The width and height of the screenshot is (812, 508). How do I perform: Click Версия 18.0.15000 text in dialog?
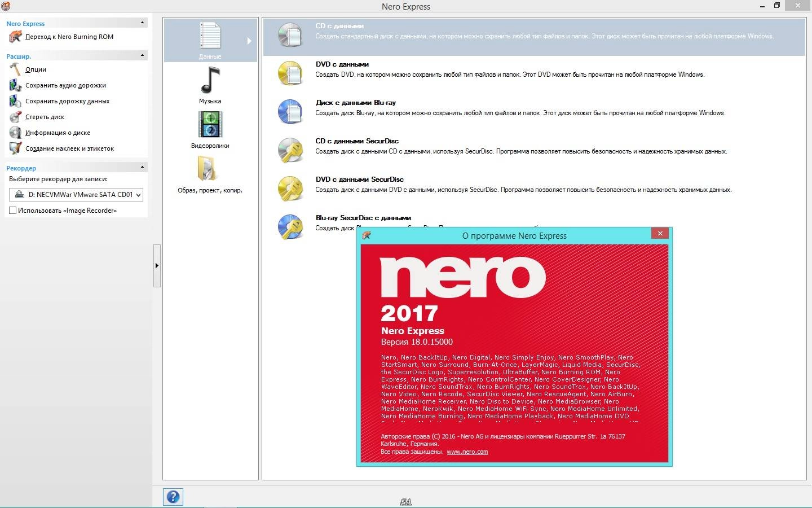(x=417, y=342)
